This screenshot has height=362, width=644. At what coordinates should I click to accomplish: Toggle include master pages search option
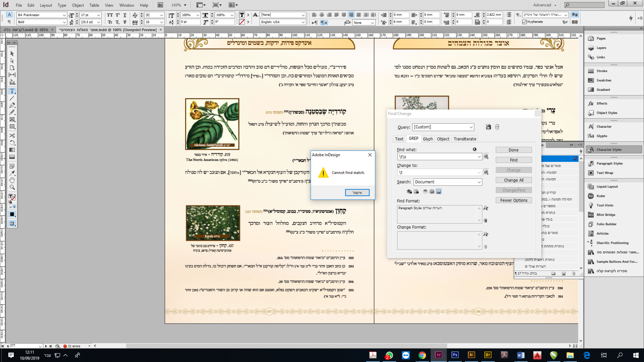click(x=432, y=191)
